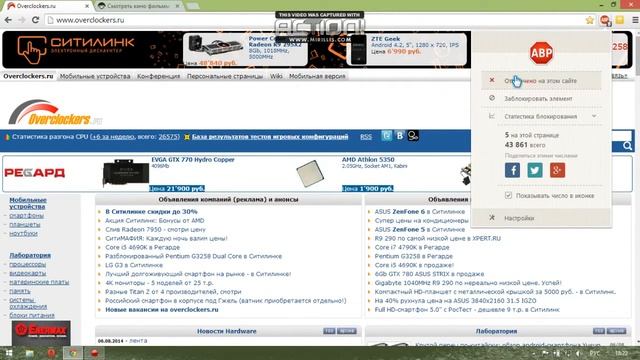This screenshot has width=640, height=360.
Task: Open File Explorer from taskbar
Action: [29, 353]
